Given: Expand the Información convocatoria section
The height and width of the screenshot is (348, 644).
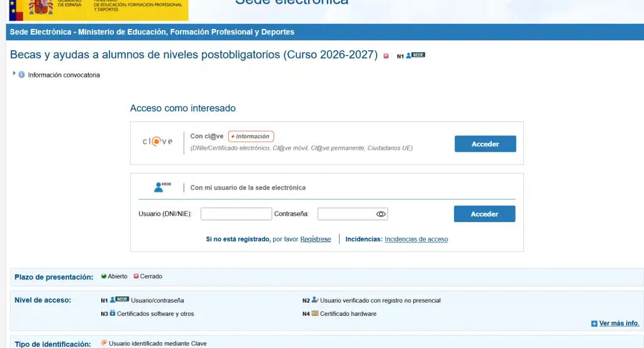Looking at the screenshot, I should [x=14, y=74].
